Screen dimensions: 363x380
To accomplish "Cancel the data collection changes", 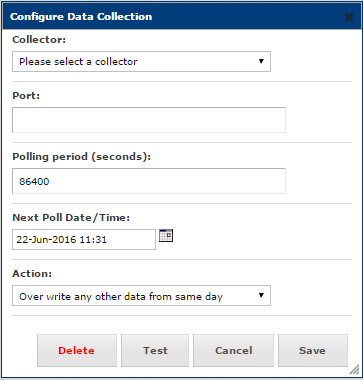I will tap(233, 351).
